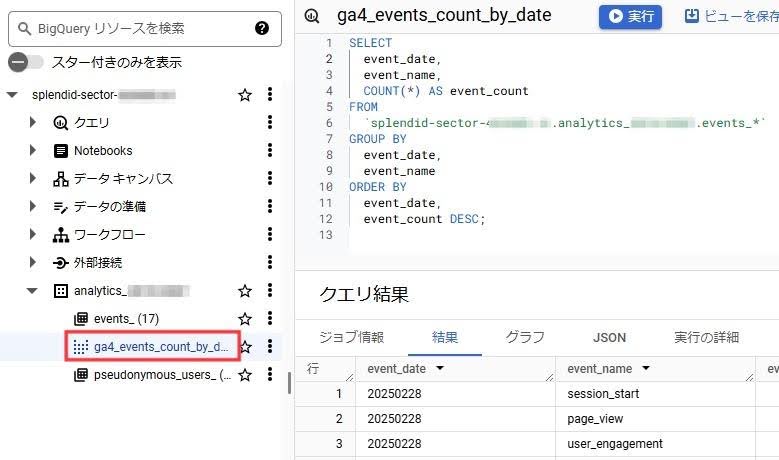The height and width of the screenshot is (460, 779).
Task: Click the help icon in search box
Action: 262,28
